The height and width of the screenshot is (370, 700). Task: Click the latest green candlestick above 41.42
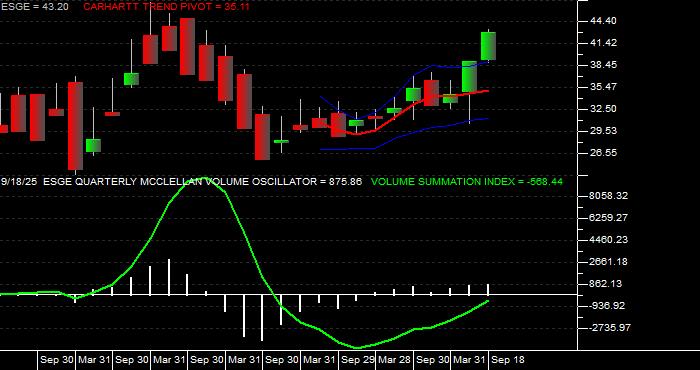pos(488,46)
